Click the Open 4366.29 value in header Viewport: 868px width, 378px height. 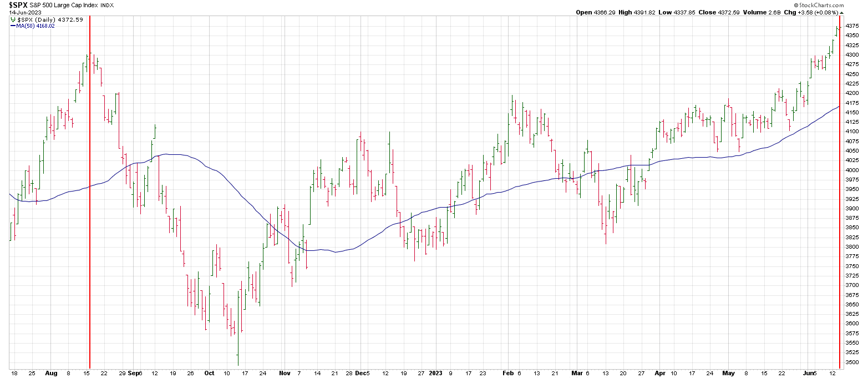[595, 12]
